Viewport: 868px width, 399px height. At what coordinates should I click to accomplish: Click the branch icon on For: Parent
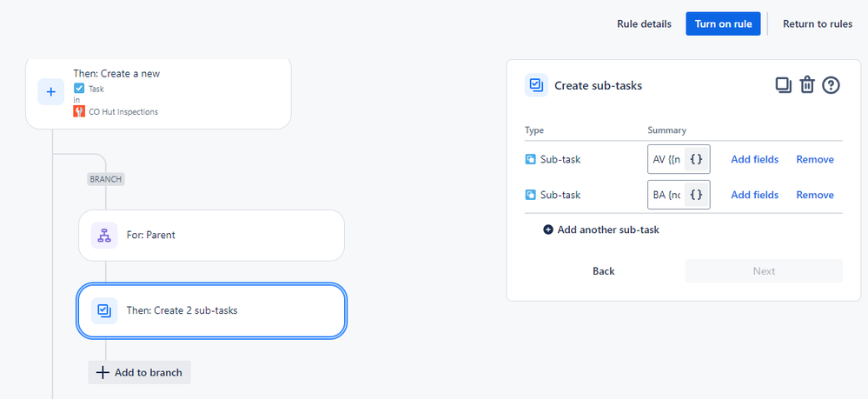coord(104,235)
